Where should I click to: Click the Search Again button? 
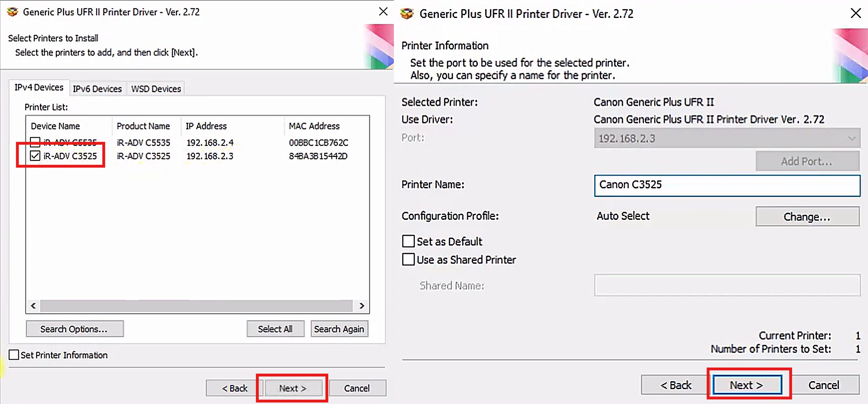339,329
